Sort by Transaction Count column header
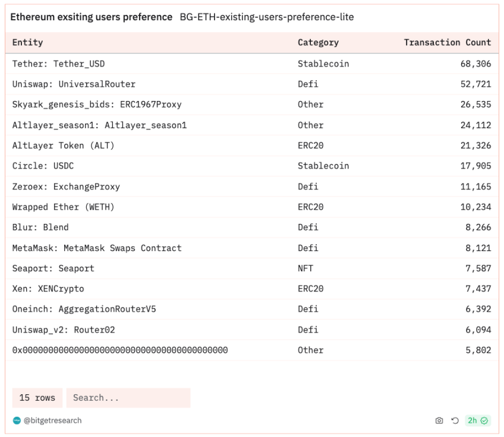The image size is (504, 437). tap(448, 42)
